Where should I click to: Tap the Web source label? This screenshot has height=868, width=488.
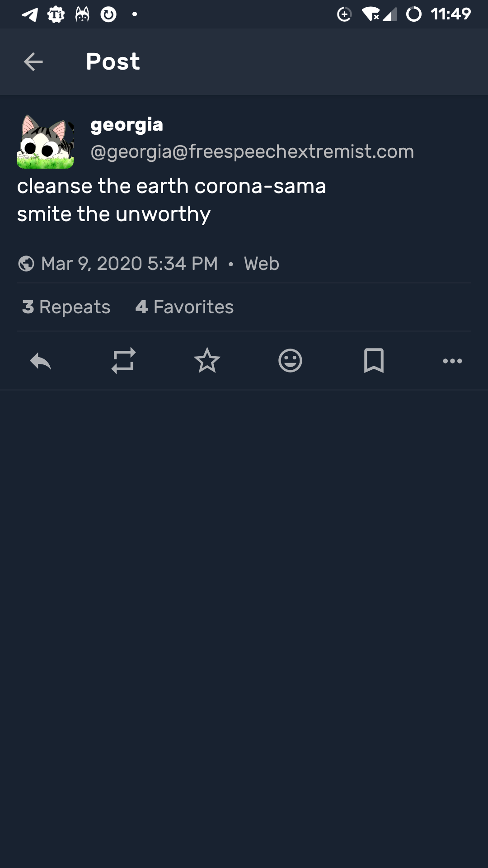pos(261,264)
